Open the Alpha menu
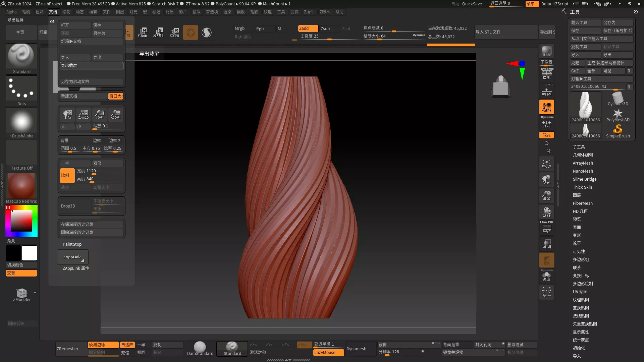Screen dimensions: 644x362 coord(11,12)
